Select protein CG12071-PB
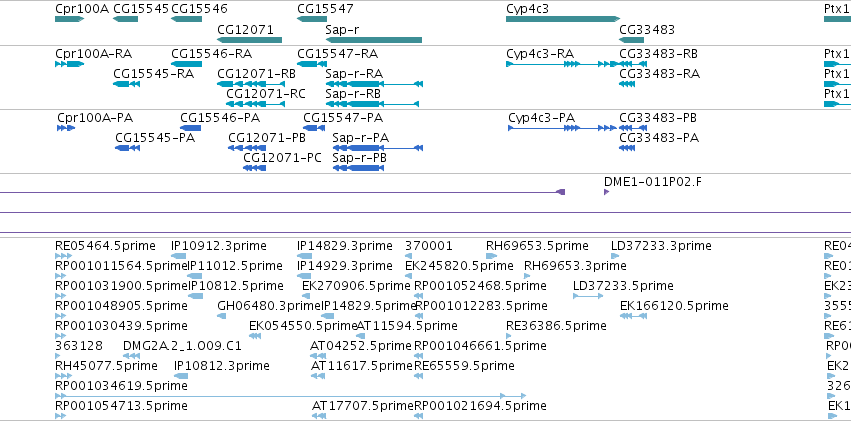 pos(247,148)
